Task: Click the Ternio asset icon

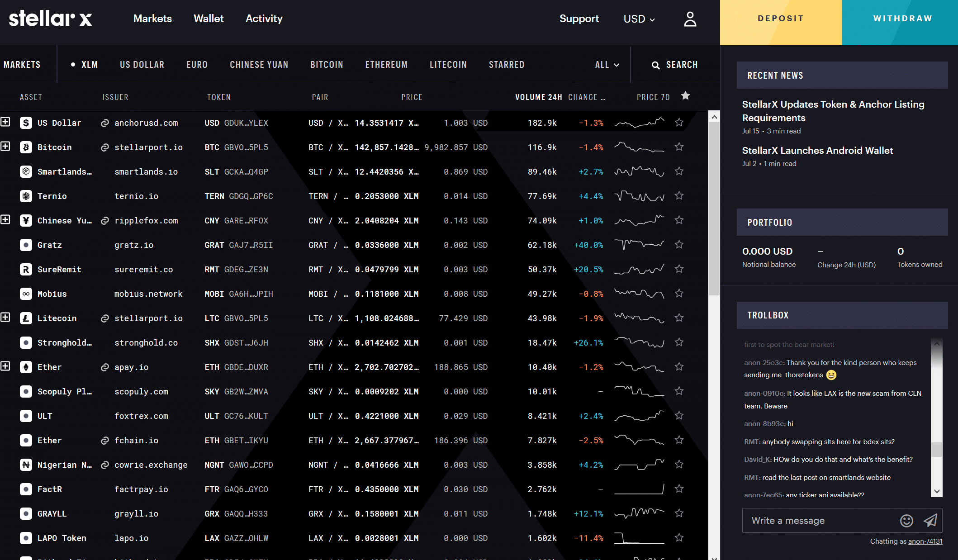Action: point(26,196)
